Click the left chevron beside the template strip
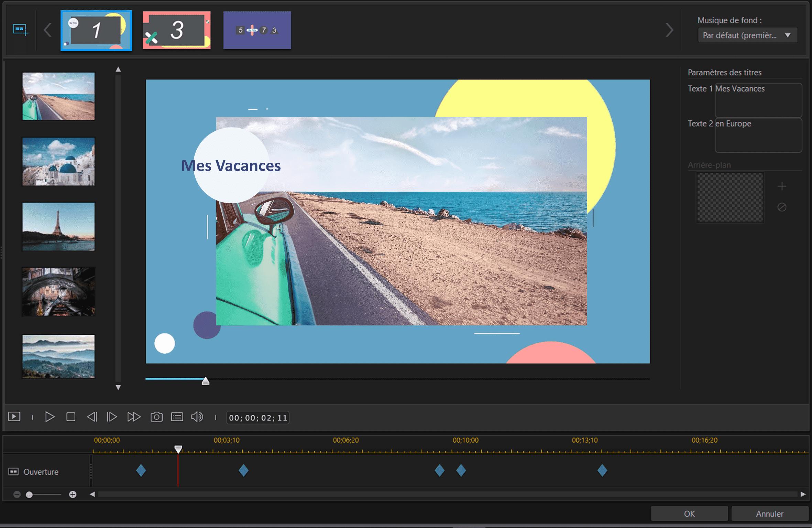This screenshot has height=528, width=812. click(x=48, y=30)
